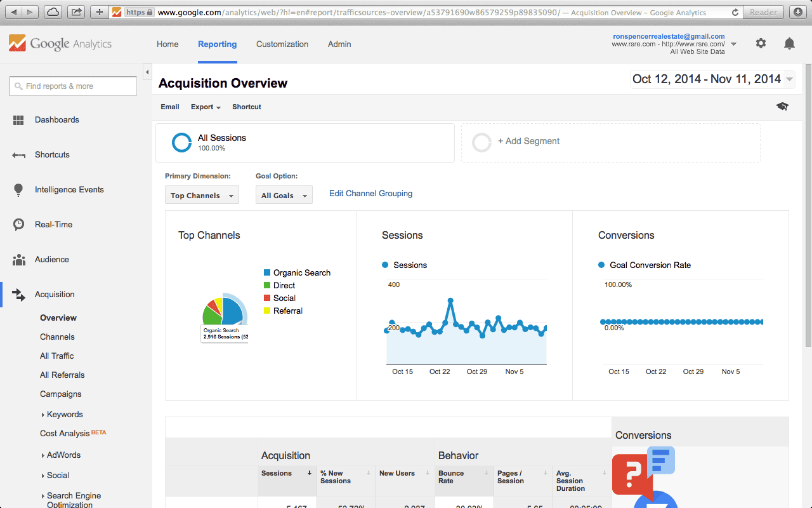Viewport: 812px width, 508px height.
Task: Open the Admin tab
Action: tap(339, 44)
